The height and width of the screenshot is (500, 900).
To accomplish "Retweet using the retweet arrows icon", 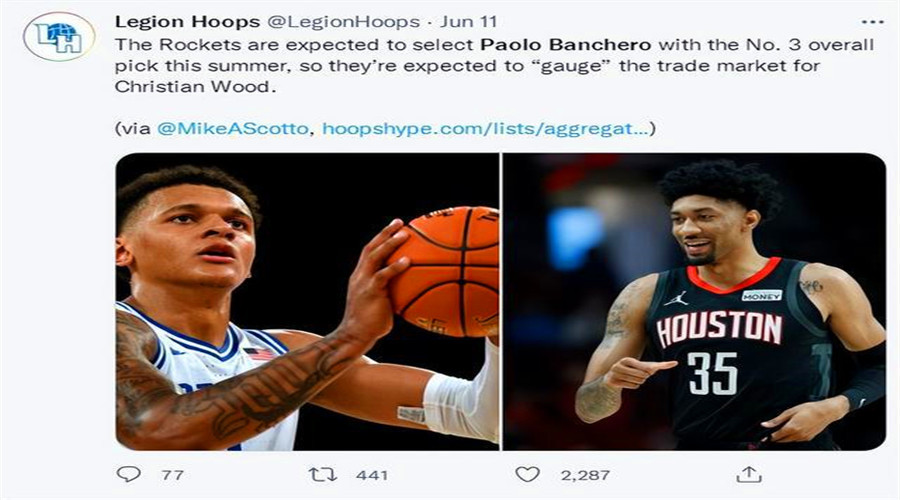I will coord(323,475).
